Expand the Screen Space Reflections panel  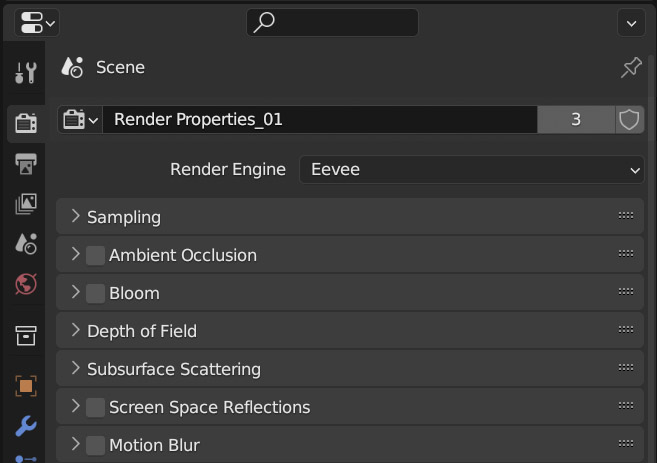pos(75,406)
